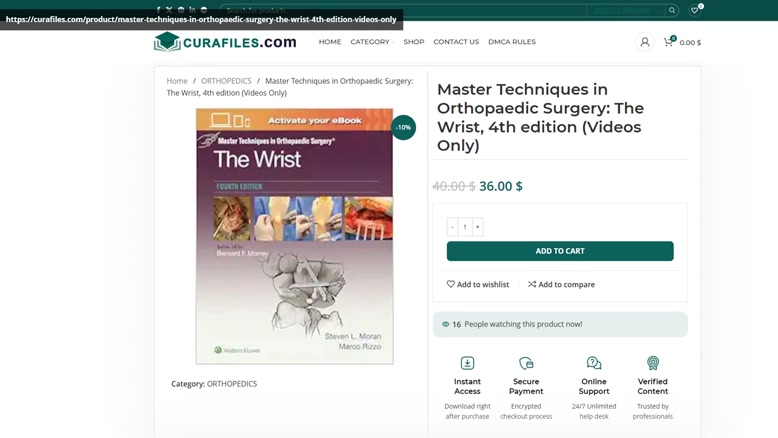Viewport: 778px width, 438px height.
Task: Decrease quantity with minus button
Action: tap(453, 227)
